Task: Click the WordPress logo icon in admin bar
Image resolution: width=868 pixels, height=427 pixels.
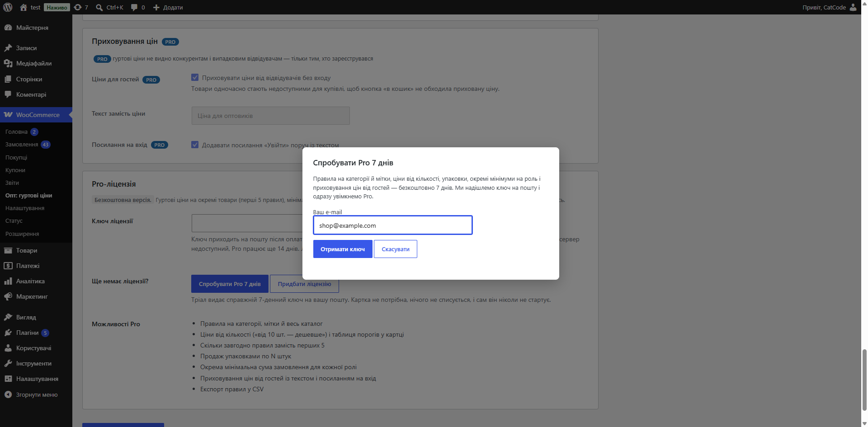Action: click(x=8, y=7)
